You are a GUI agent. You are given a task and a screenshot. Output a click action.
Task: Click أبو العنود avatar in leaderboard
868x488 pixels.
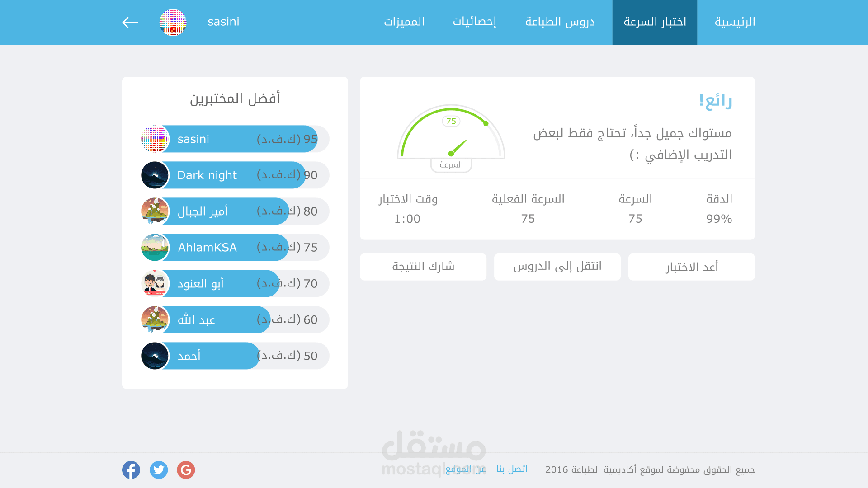pos(155,284)
